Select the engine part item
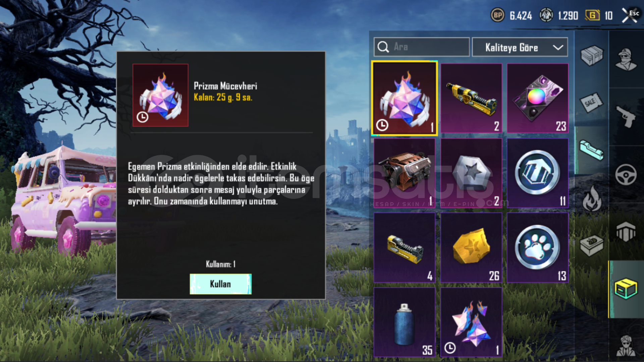Screen dimensions: 644x362 tap(405, 173)
